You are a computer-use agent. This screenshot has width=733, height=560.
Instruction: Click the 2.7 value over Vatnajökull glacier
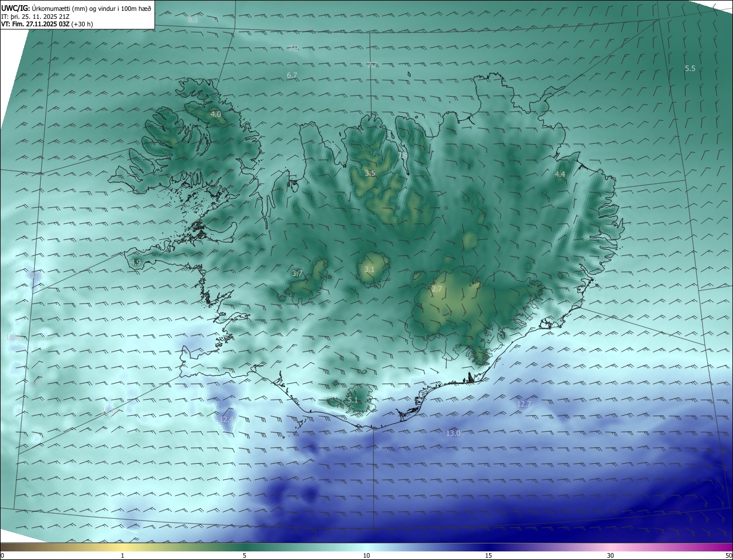pyautogui.click(x=437, y=289)
